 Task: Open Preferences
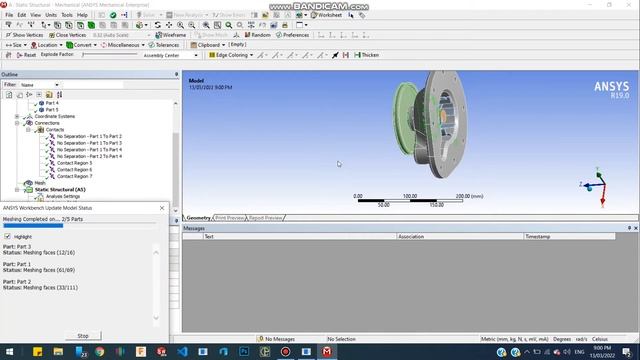293,35
